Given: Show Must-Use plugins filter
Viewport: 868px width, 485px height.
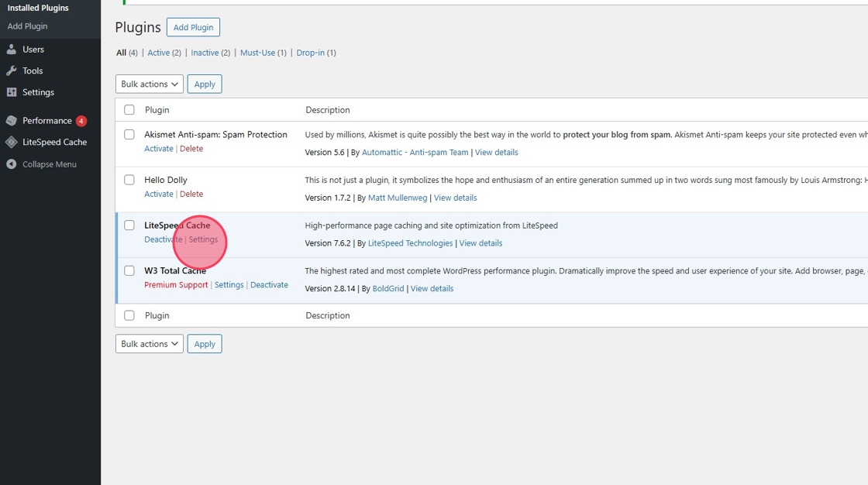Looking at the screenshot, I should click(257, 53).
